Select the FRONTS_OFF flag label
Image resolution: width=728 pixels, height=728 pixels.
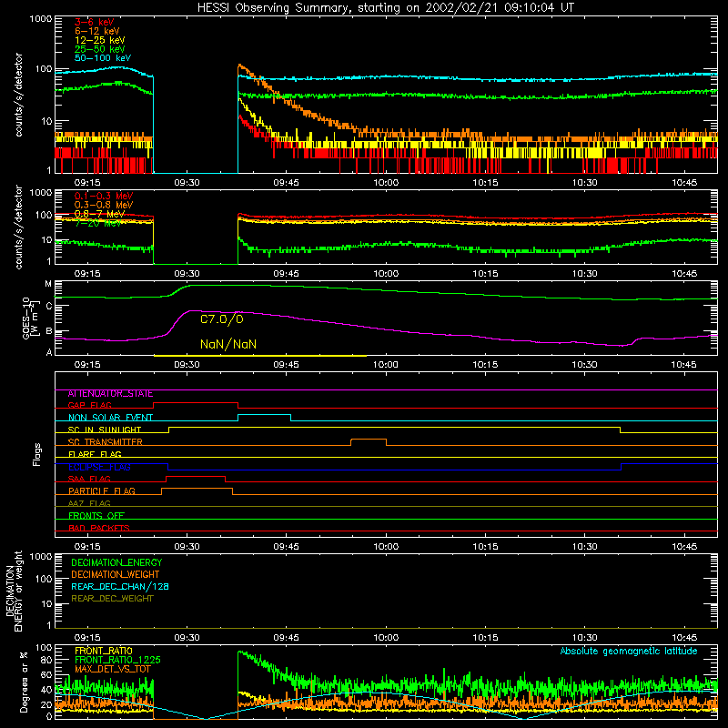pyautogui.click(x=96, y=516)
